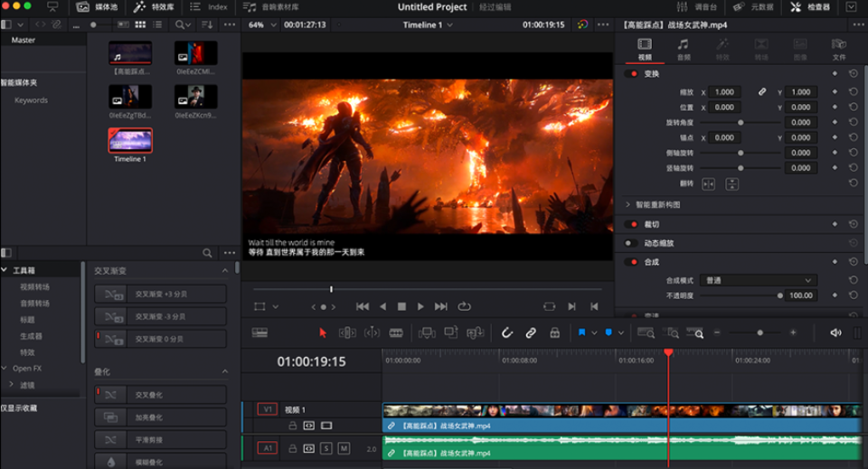Viewport: 868px width, 469px height.
Task: Add a blue marker on timeline
Action: coord(609,333)
